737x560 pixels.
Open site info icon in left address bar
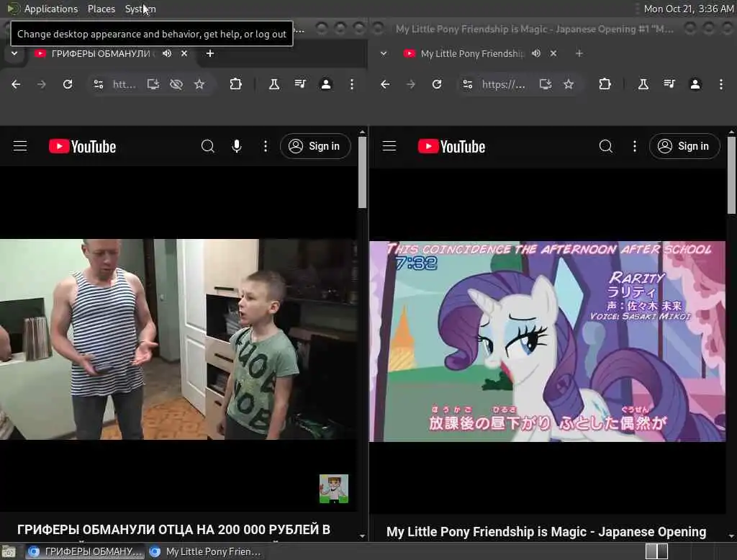(98, 84)
